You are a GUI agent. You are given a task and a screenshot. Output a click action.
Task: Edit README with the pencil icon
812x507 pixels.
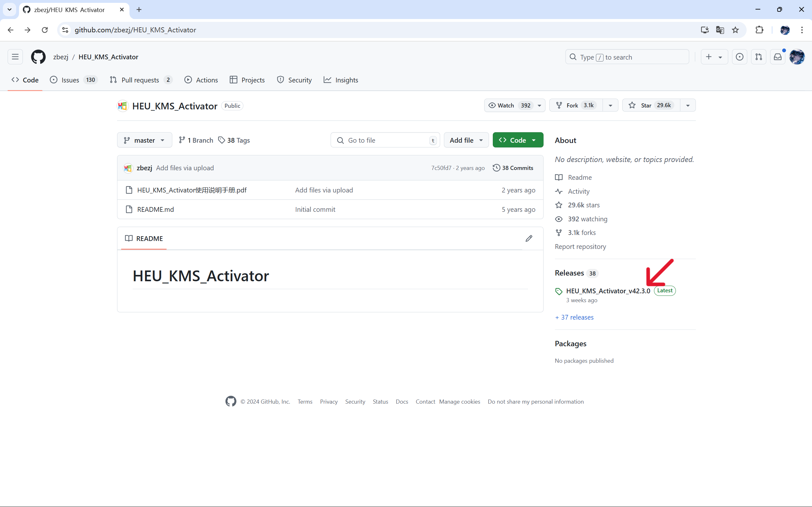[529, 238]
